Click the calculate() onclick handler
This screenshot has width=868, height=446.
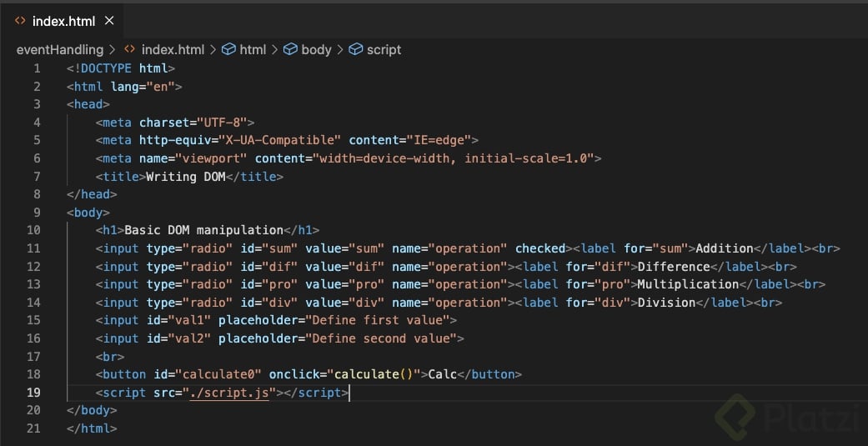(374, 374)
